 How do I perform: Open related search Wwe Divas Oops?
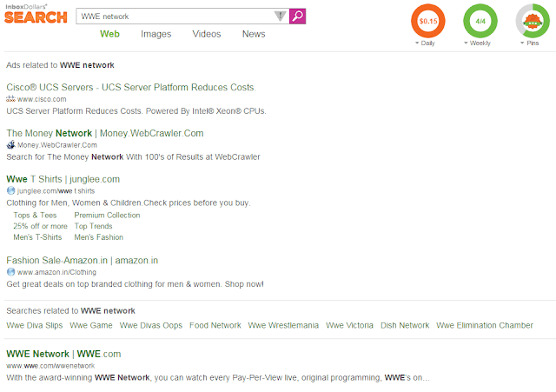(x=151, y=325)
